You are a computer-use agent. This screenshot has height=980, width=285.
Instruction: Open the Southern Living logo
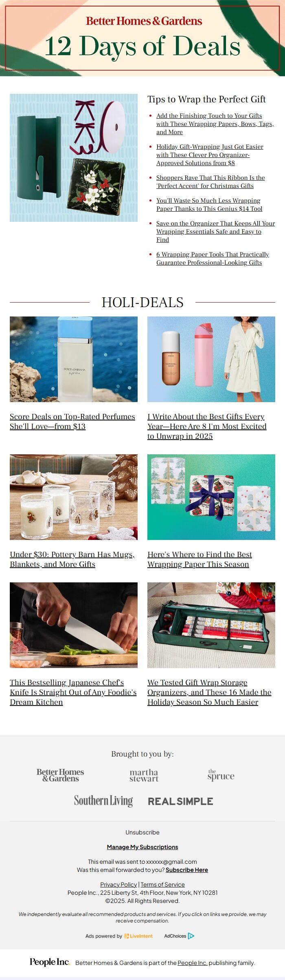coord(103,801)
